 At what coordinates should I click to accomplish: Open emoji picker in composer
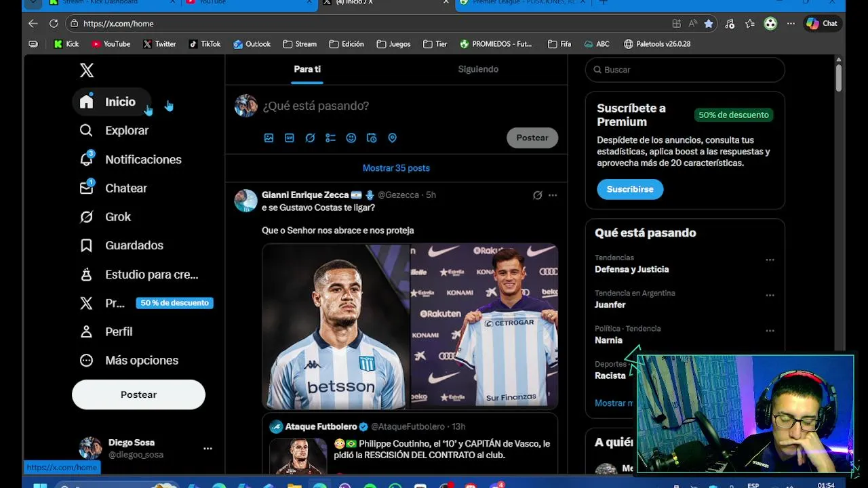click(x=351, y=138)
